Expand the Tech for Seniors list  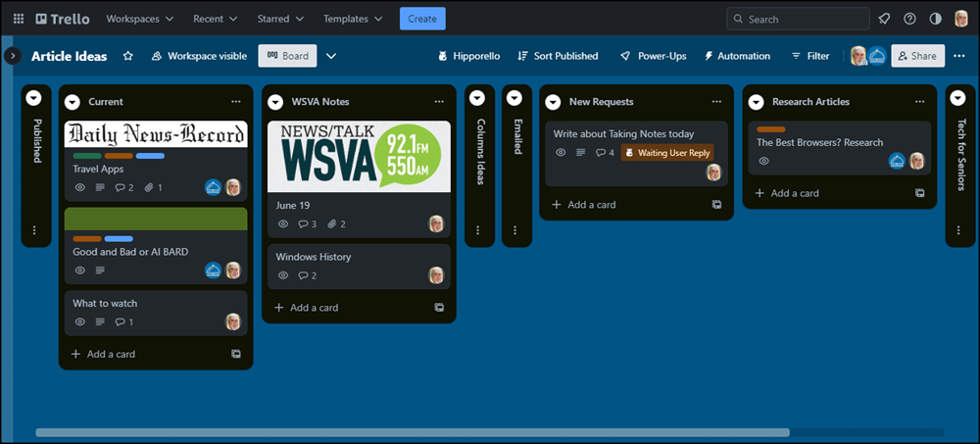(x=958, y=98)
